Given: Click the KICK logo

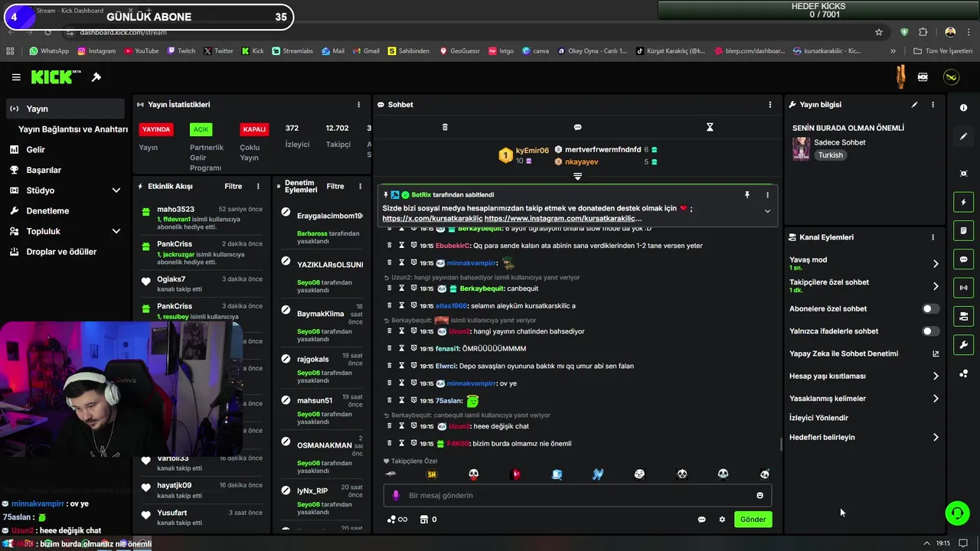Looking at the screenshot, I should [56, 77].
